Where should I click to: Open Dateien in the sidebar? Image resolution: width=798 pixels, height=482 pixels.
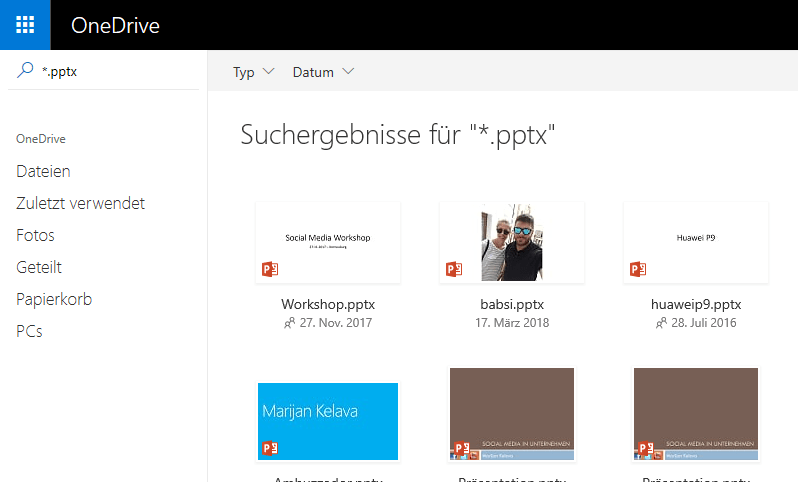[43, 171]
